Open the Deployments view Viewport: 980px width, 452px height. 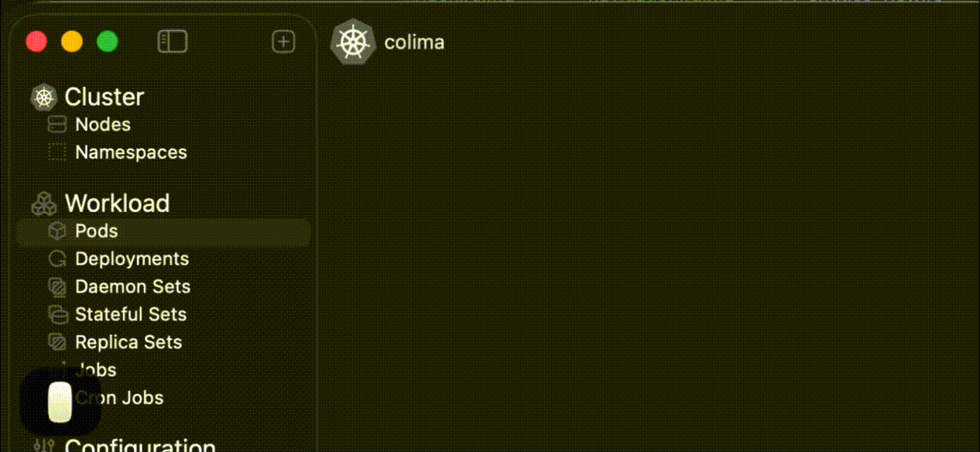click(x=132, y=259)
